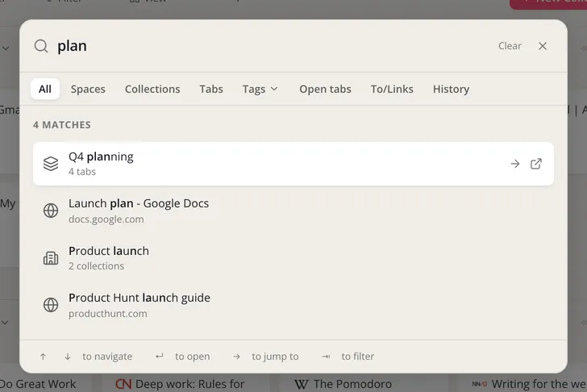Switch to the To/Links filter tab
Screen dimensions: 587x392
click(392, 89)
